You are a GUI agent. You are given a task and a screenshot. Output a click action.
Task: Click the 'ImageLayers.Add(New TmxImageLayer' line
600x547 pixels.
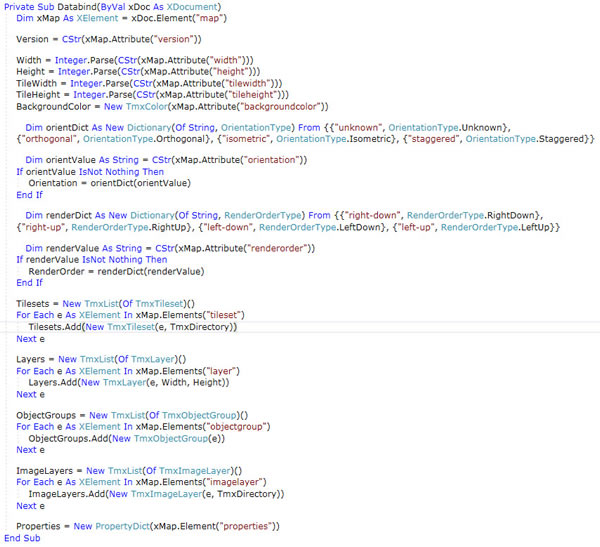click(156, 494)
